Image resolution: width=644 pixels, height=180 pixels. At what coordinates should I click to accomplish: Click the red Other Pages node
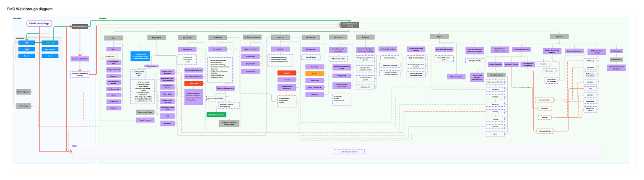tap(194, 83)
